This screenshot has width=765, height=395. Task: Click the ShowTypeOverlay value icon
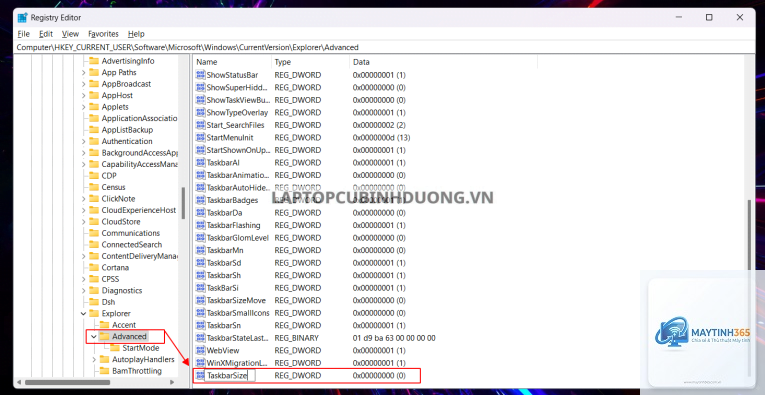pyautogui.click(x=200, y=113)
